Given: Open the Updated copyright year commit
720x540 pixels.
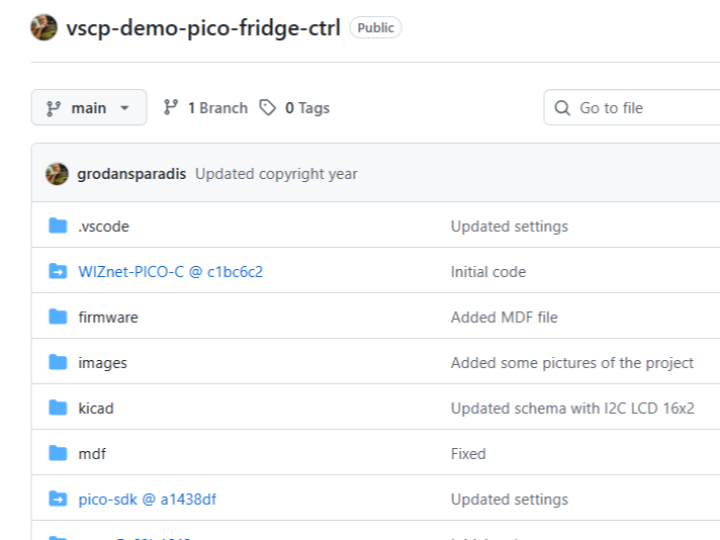Looking at the screenshot, I should pos(276,174).
